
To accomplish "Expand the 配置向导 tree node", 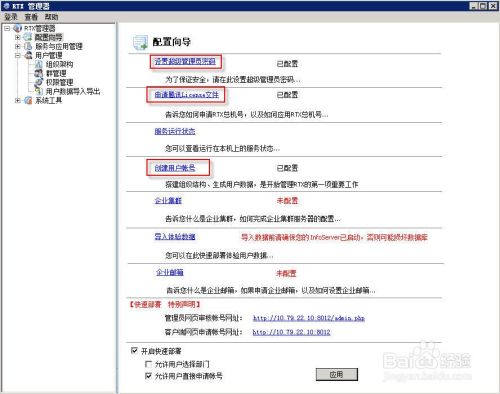I will pos(18,37).
